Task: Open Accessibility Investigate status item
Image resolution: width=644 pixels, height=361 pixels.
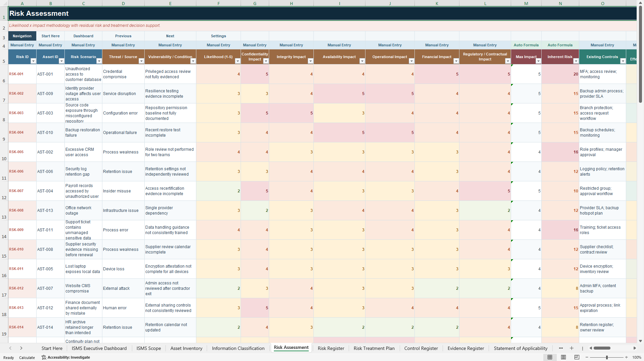Action: pyautogui.click(x=66, y=357)
